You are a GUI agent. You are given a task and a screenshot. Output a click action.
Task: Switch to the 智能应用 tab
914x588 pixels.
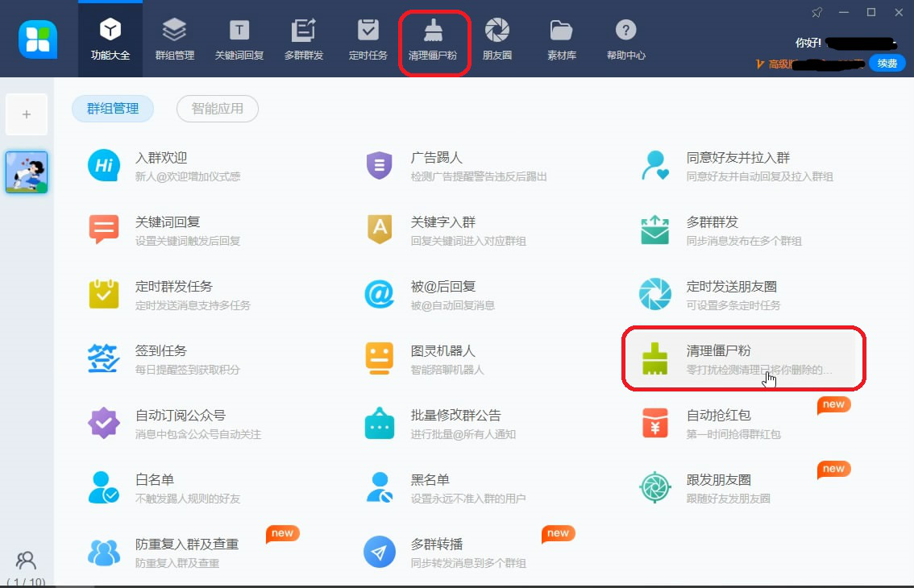click(217, 109)
